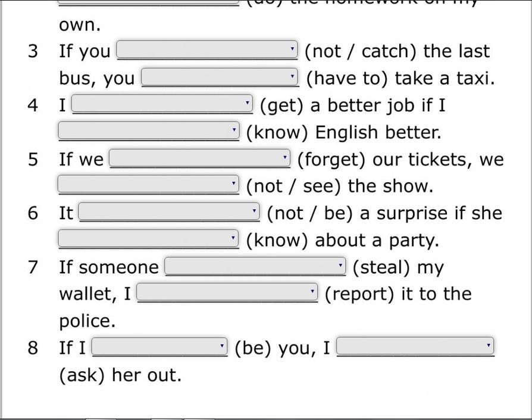Image resolution: width=532 pixels, height=420 pixels.
Task: Open the '(steal)' dropdown after 'If someone'
Action: click(x=255, y=266)
